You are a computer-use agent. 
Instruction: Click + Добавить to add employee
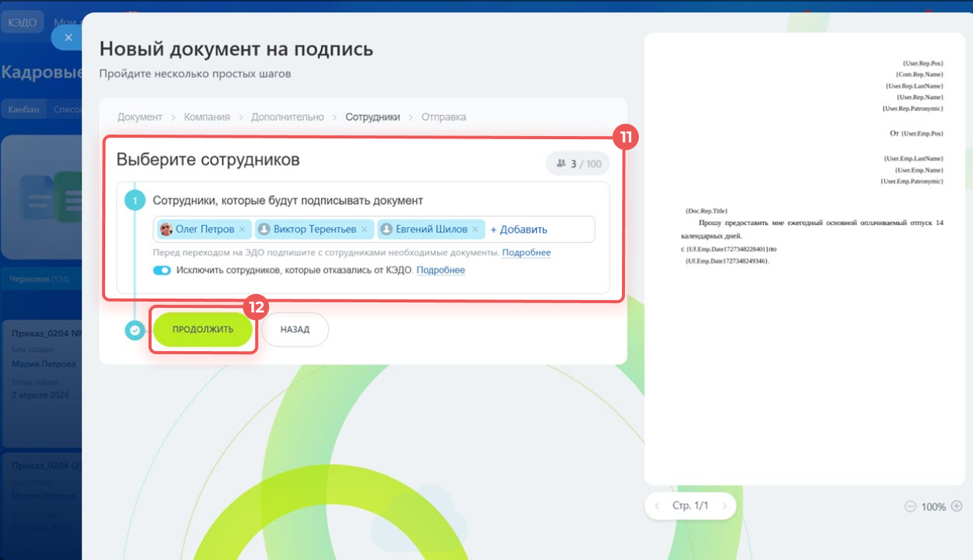[x=518, y=230]
